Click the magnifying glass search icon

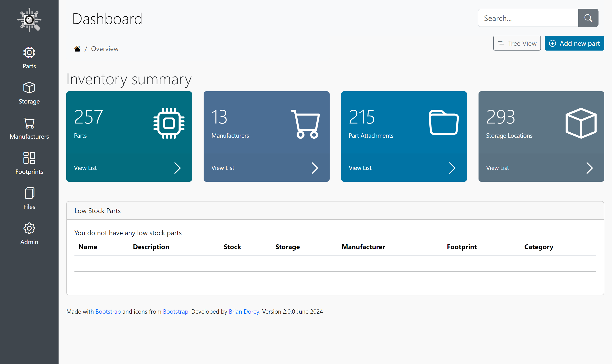[588, 18]
